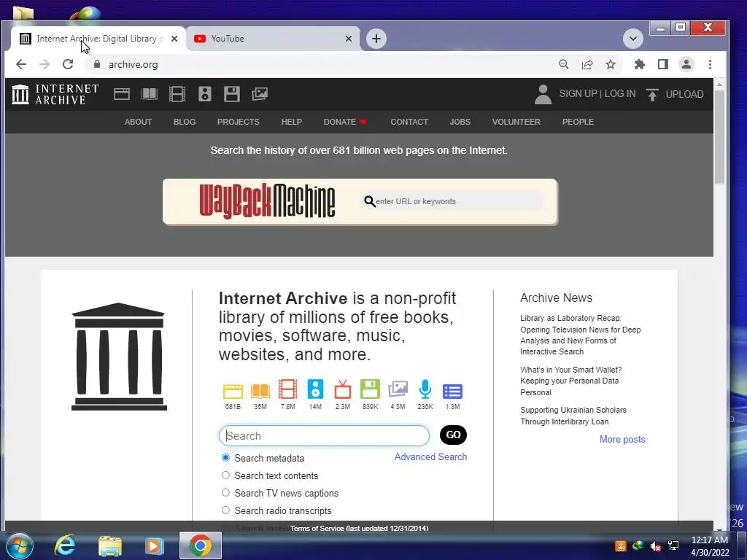Select the red Film icon labeled 7.8M
This screenshot has width=747, height=560.
(x=287, y=389)
